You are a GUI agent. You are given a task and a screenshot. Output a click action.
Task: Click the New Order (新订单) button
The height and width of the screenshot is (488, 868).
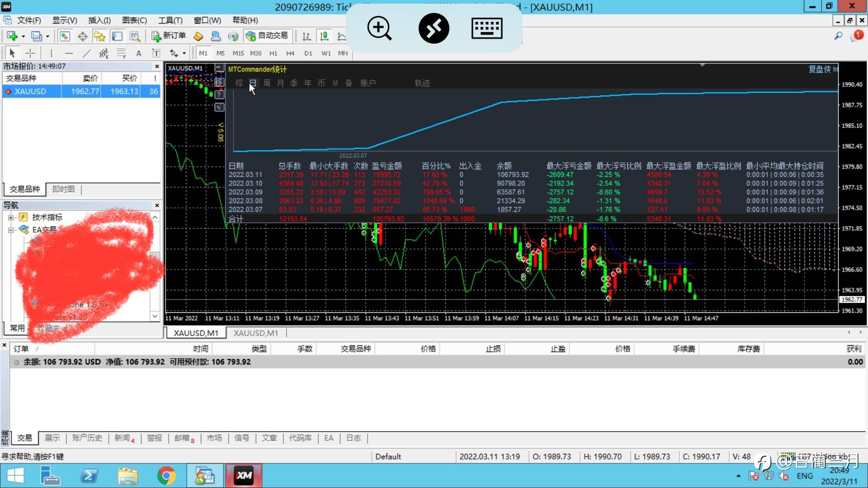[169, 36]
